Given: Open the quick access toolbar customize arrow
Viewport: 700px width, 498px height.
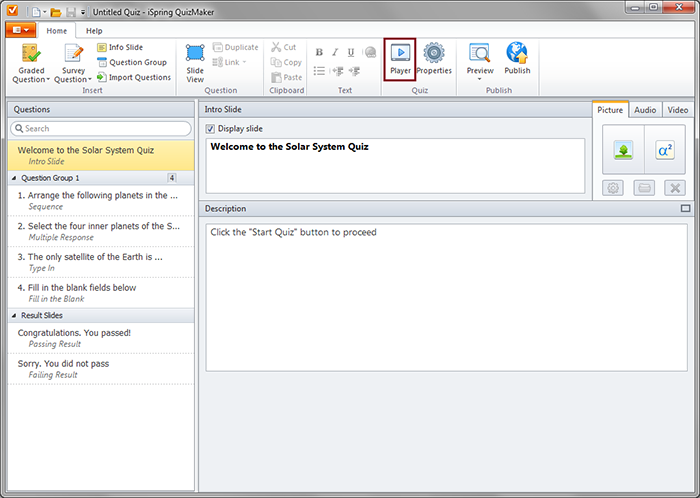Looking at the screenshot, I should 83,12.
